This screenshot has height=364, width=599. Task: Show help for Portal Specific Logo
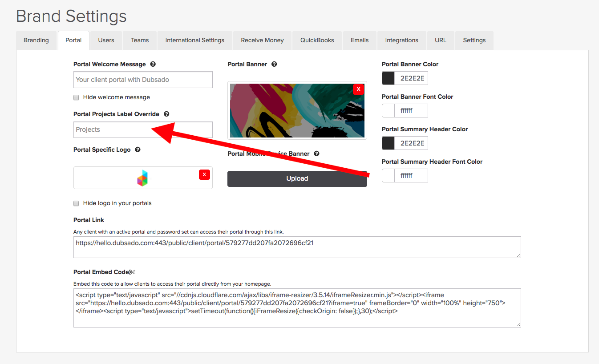pos(138,150)
